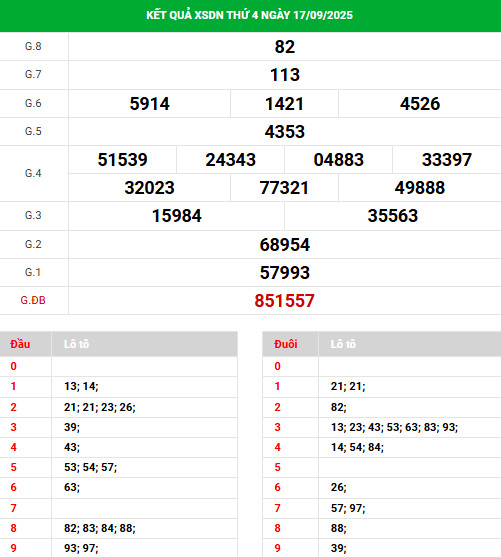Screen dimensions: 501x557
Task: Select G.6 number 4526
Action: 420,104
